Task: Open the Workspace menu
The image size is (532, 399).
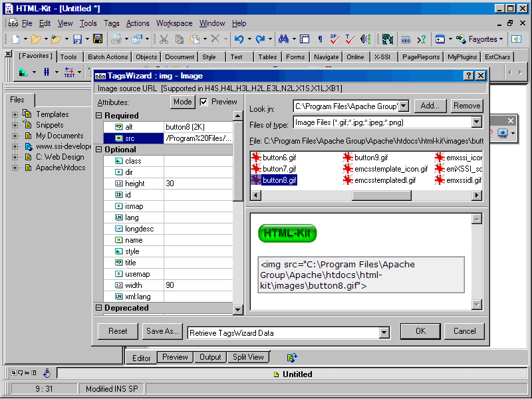Action: pos(174,23)
